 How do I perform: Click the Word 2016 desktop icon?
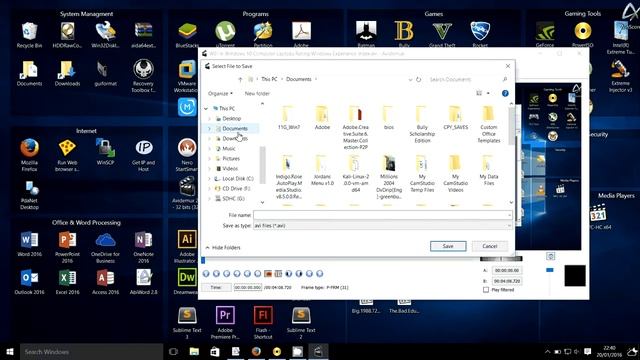pyautogui.click(x=29, y=244)
